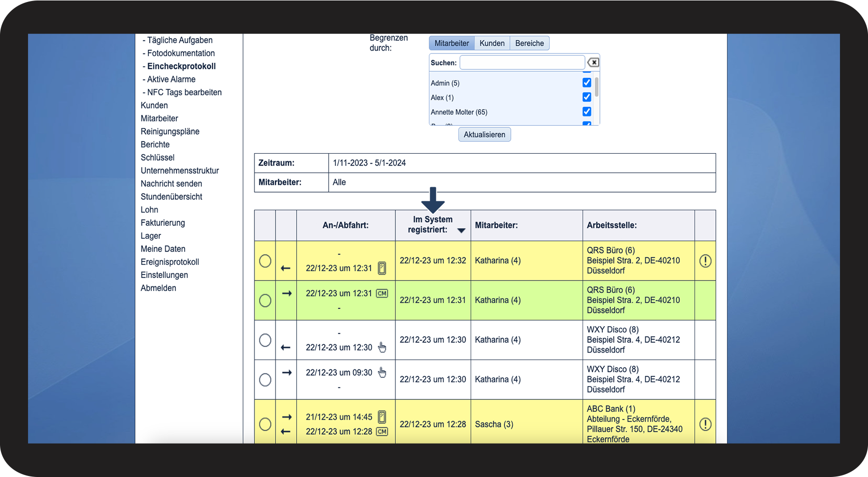
Task: Switch to the Bereiche filter tab
Action: (x=529, y=43)
